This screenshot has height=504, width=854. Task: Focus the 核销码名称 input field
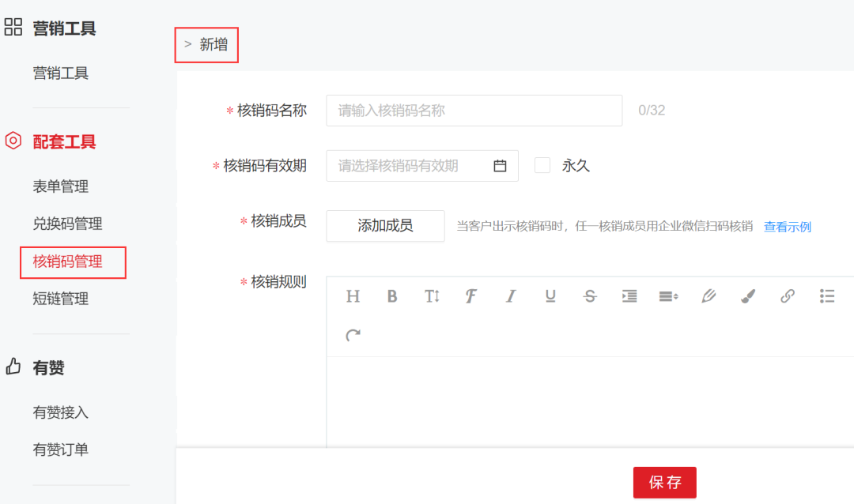[474, 111]
